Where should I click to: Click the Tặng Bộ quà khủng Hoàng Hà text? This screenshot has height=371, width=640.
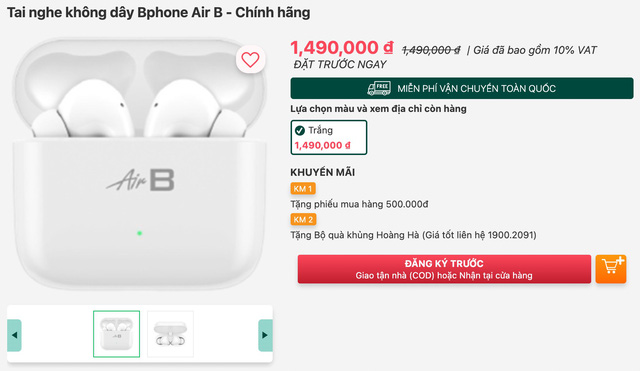(x=413, y=235)
